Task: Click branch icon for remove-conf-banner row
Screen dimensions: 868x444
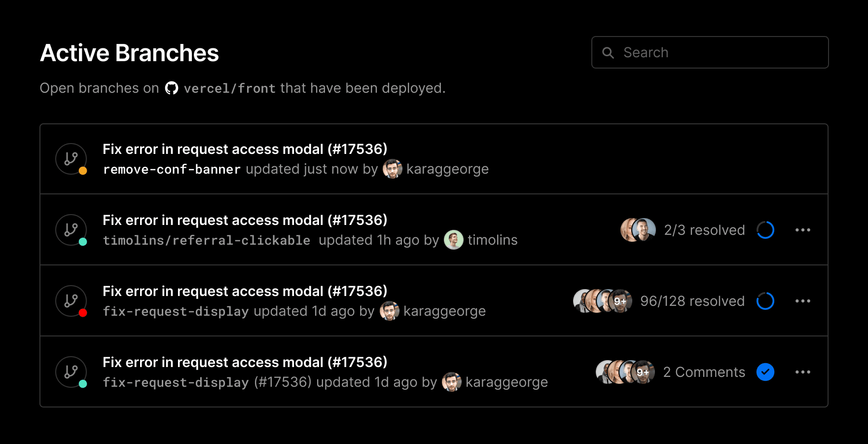Action: [x=71, y=159]
